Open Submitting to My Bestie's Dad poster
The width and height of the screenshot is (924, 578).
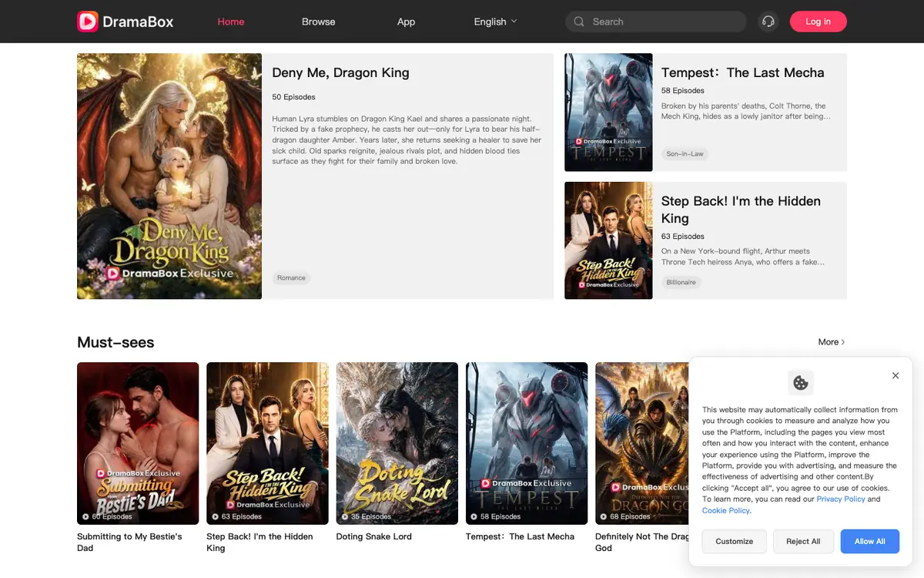point(138,443)
